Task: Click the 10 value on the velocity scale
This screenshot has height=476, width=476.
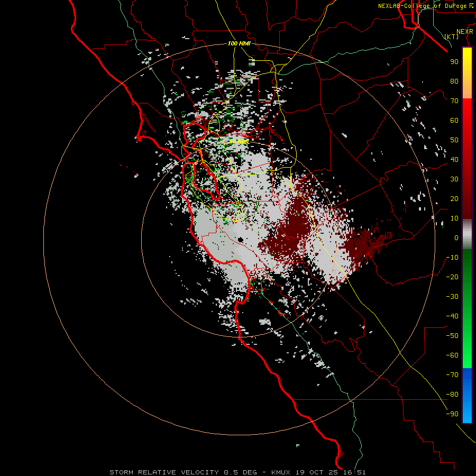Action: coord(454,218)
